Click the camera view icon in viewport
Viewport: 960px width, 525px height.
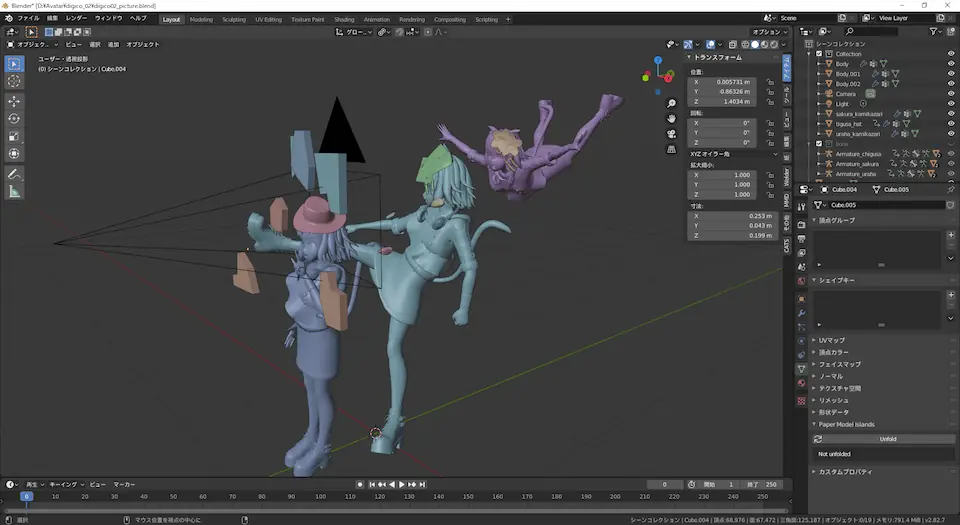point(672,134)
